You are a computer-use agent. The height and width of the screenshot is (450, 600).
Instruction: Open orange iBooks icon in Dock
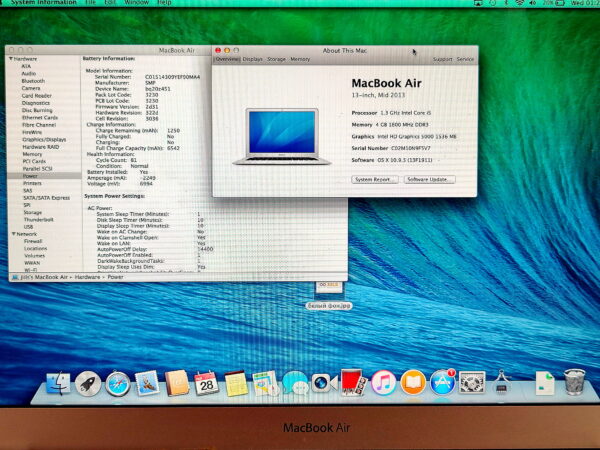[413, 383]
